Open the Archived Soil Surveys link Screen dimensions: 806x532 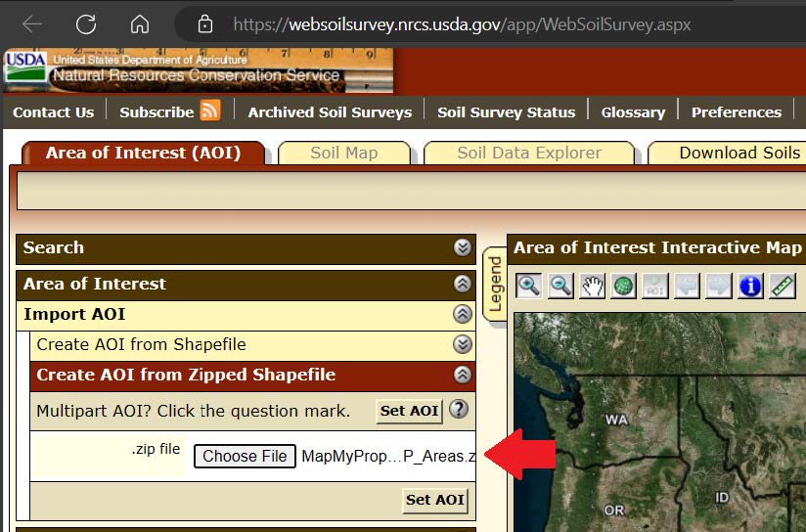(330, 111)
